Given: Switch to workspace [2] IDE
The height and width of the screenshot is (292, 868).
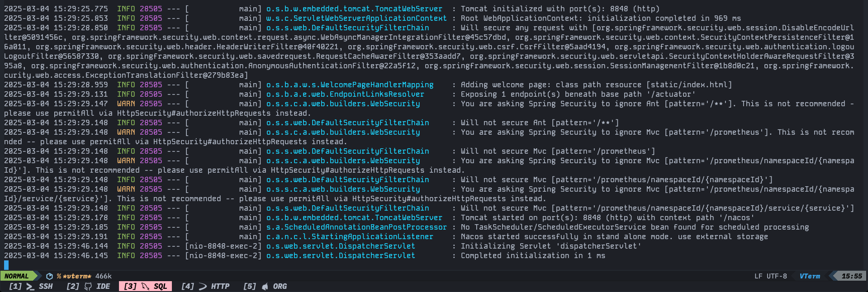Looking at the screenshot, I should tap(88, 287).
